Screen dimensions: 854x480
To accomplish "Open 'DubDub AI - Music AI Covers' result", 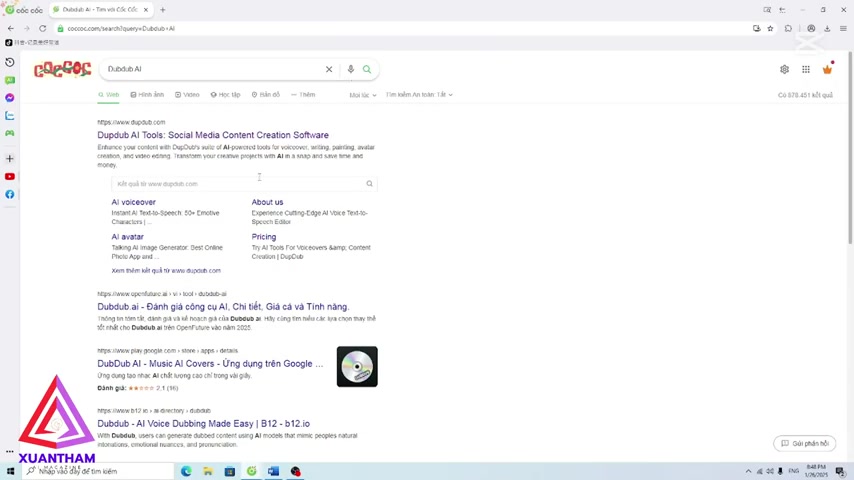I will coord(210,364).
